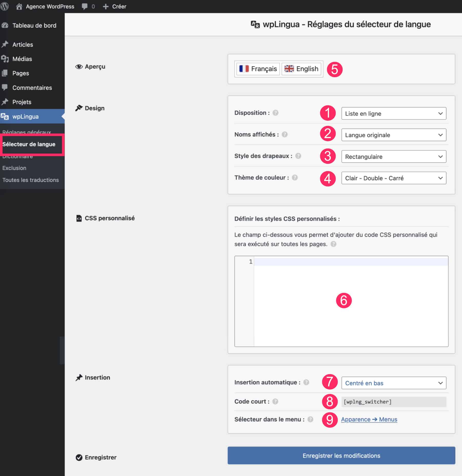
Task: Click help icon next to Code court
Action: (275, 401)
